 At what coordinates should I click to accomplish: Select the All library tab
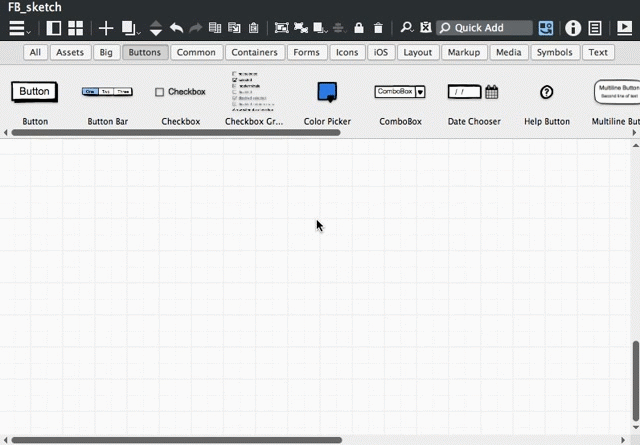tap(35, 52)
